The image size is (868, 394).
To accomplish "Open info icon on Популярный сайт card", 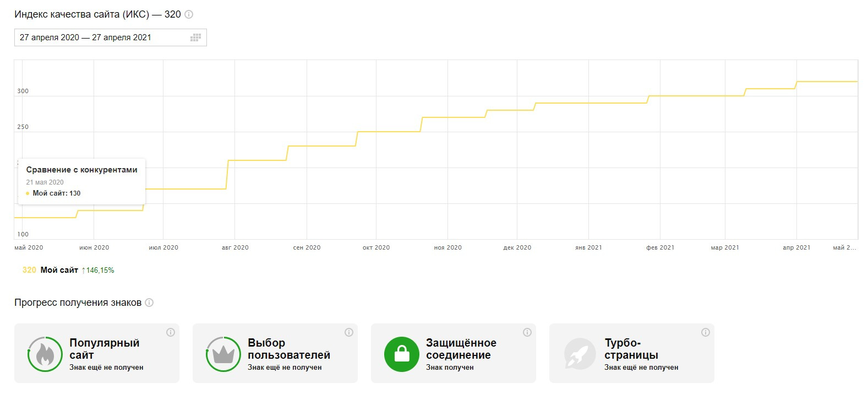I will click(171, 332).
